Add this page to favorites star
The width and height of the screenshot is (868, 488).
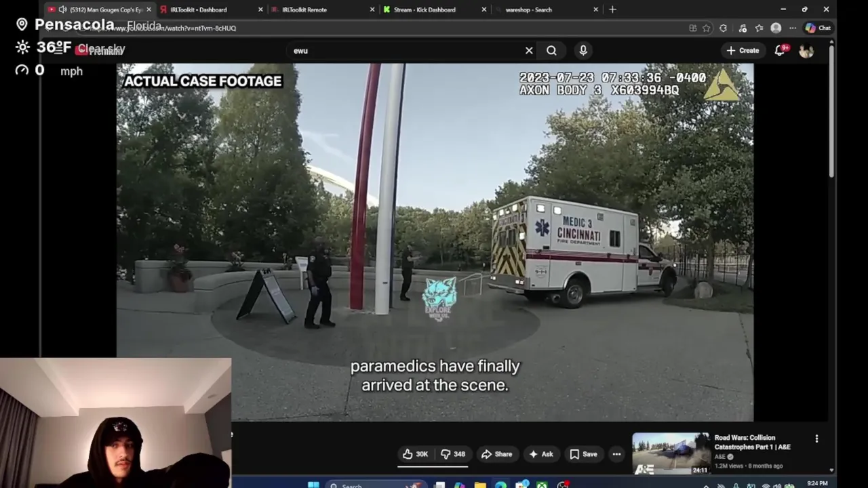[x=707, y=28]
